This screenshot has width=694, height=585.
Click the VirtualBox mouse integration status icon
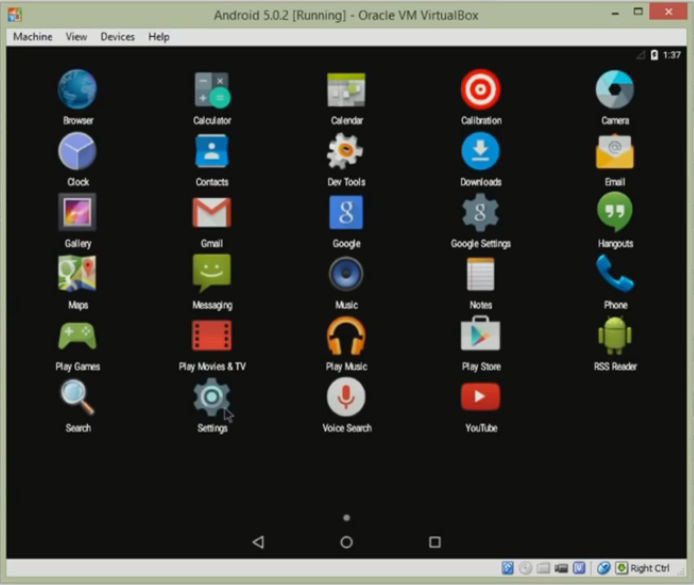pyautogui.click(x=603, y=568)
